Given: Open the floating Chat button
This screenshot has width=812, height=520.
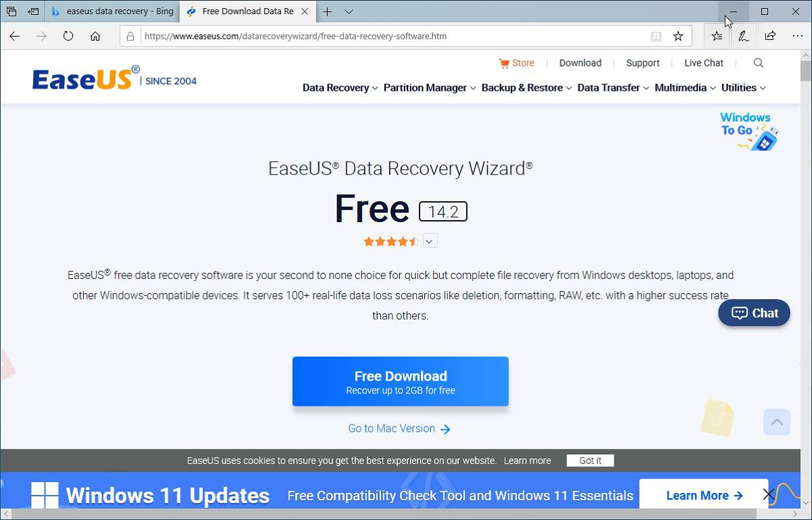Looking at the screenshot, I should (x=754, y=313).
